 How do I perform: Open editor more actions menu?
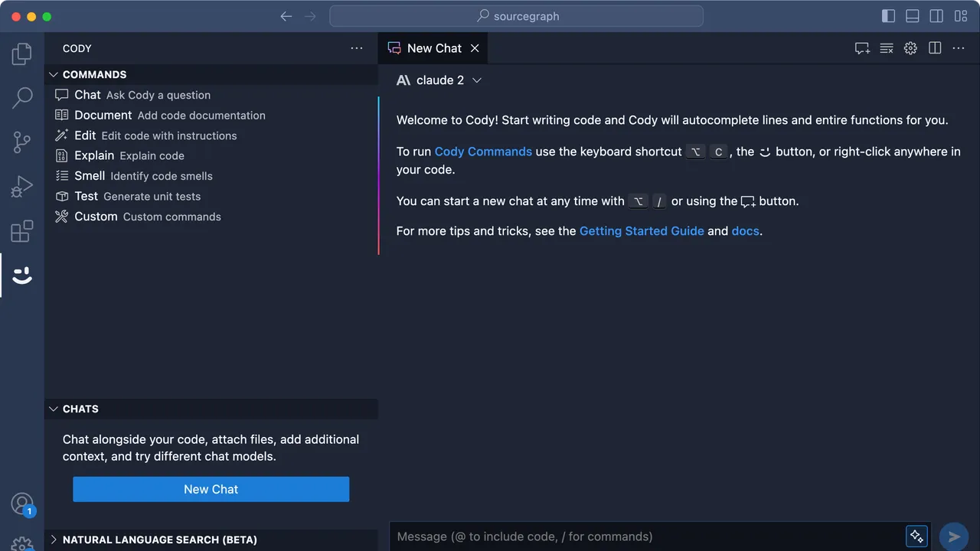coord(959,48)
